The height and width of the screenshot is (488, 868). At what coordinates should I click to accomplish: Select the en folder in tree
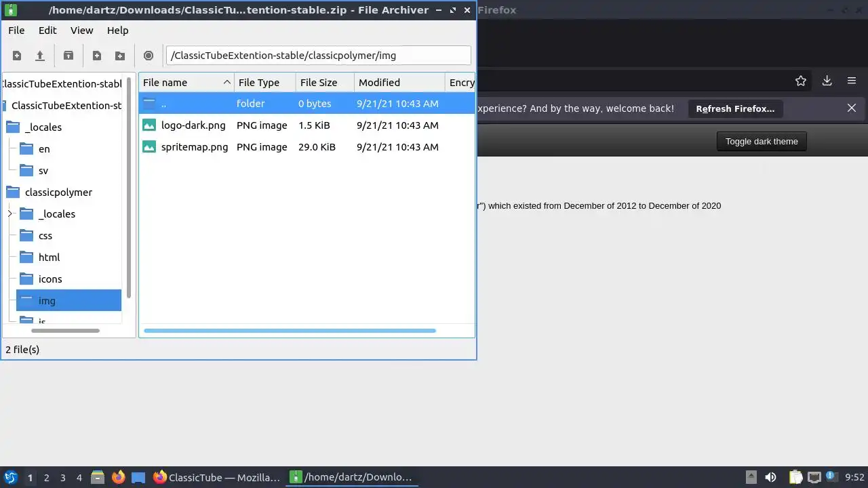[35, 149]
